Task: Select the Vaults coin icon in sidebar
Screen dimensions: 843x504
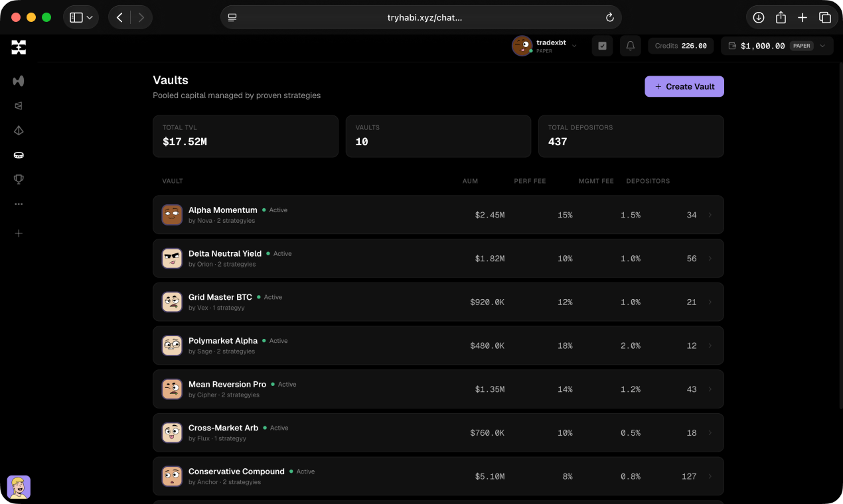Action: 19,155
